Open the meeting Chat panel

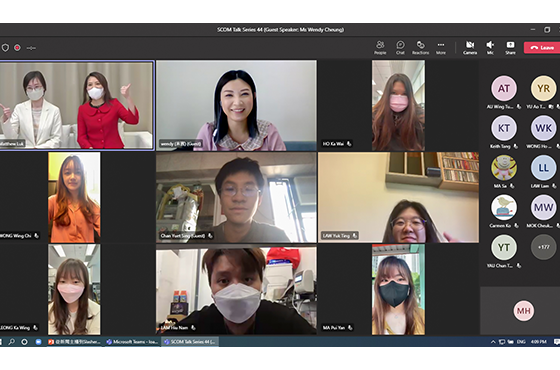point(400,47)
